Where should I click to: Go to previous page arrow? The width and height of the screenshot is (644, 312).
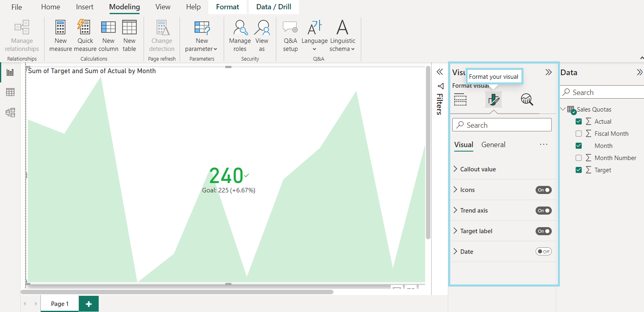point(25,304)
